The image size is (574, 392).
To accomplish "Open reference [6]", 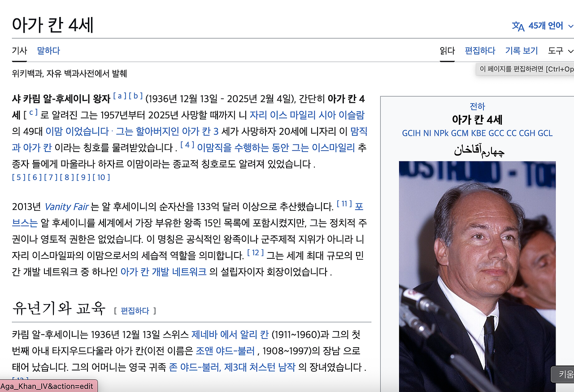I will 35,177.
